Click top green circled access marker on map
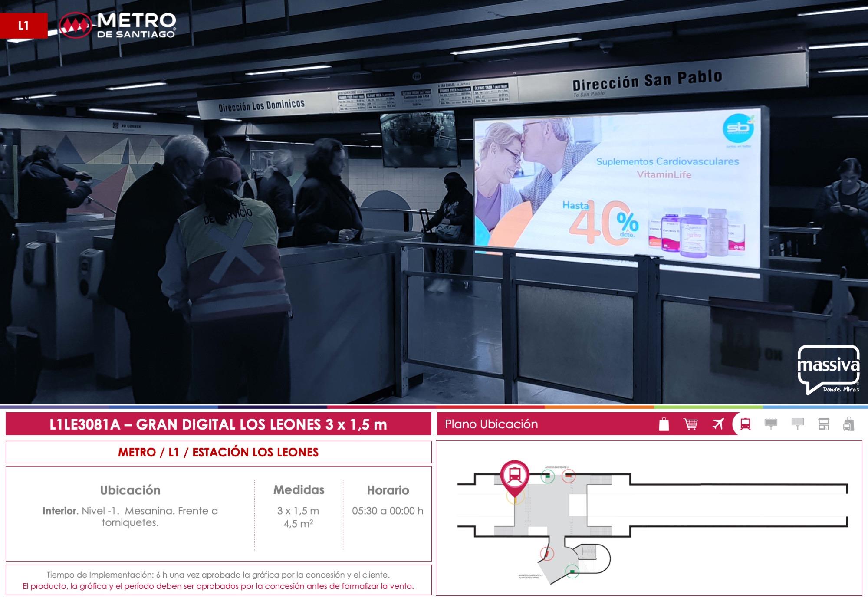 [x=548, y=476]
